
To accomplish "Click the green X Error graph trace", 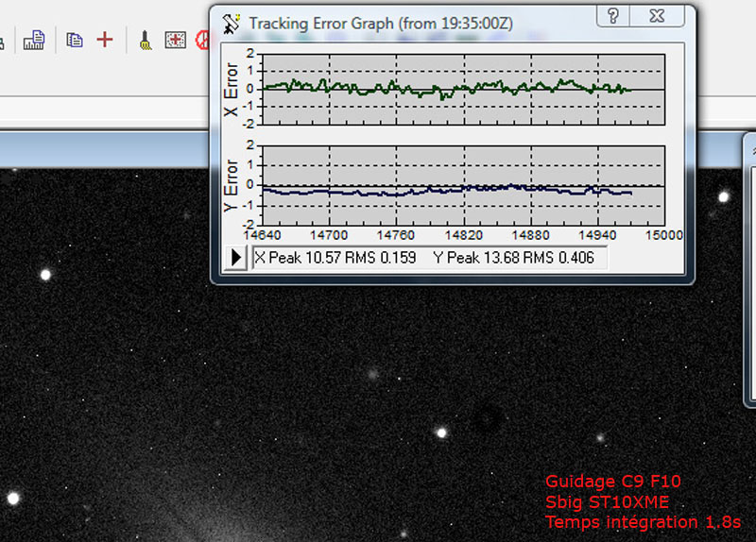I will [x=446, y=88].
